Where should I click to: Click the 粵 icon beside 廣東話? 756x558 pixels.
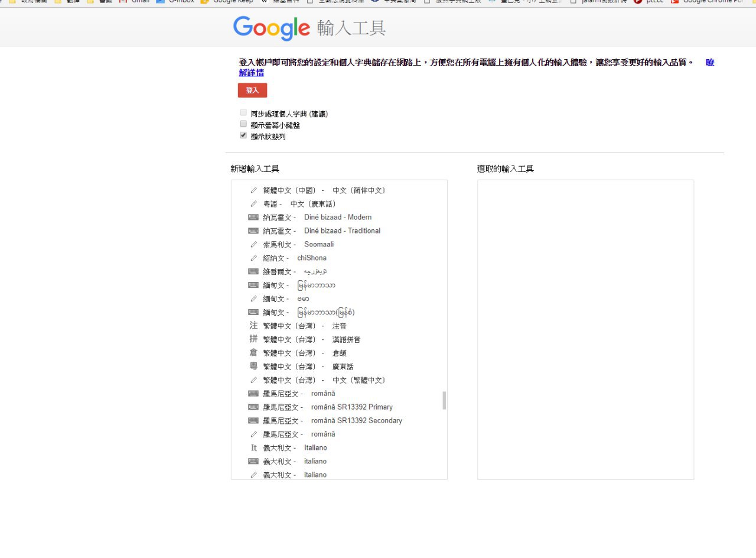253,366
